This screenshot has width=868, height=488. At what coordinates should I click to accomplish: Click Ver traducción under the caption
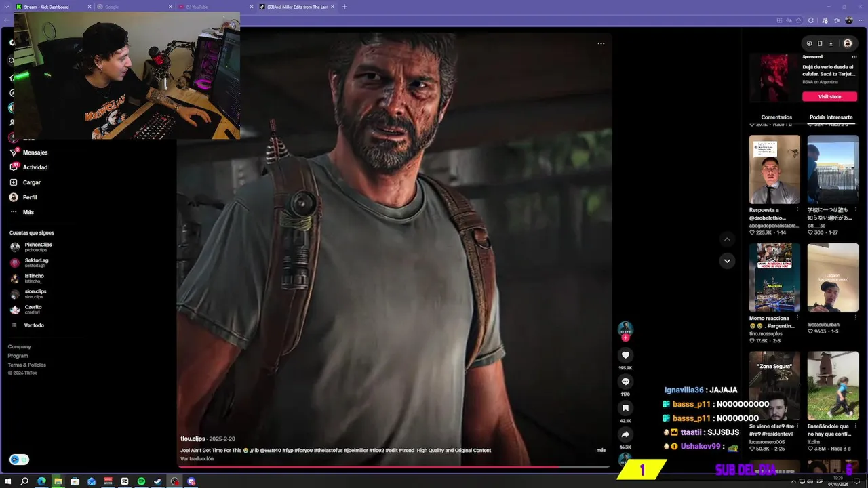tap(197, 459)
